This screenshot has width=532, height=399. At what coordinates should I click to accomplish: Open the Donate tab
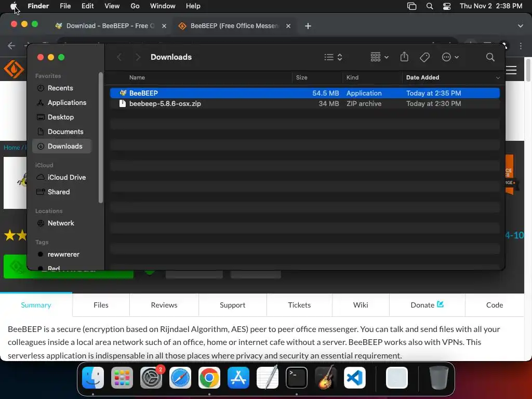(427, 305)
